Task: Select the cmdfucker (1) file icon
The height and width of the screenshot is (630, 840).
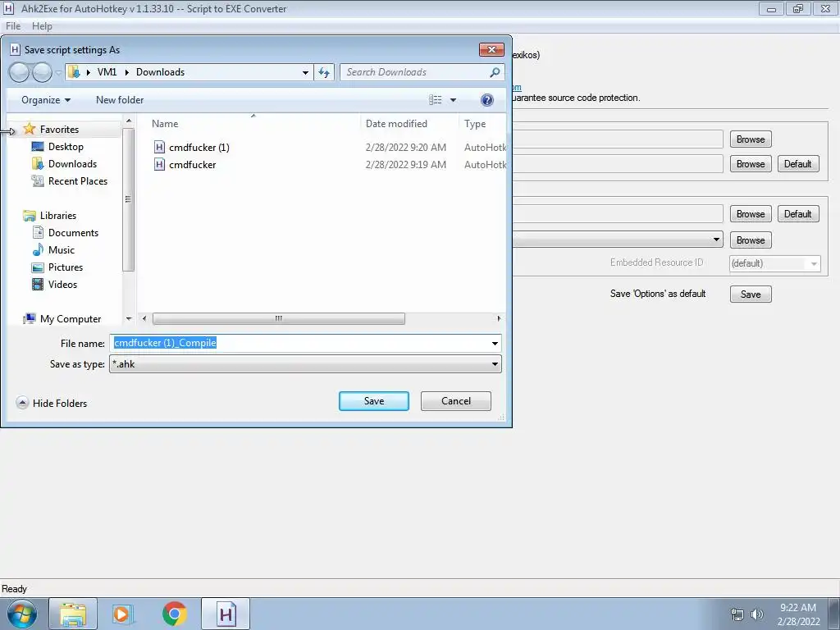Action: tap(159, 148)
